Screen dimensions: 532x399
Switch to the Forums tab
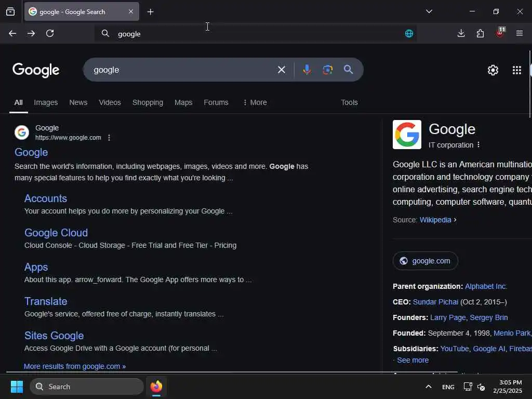click(216, 102)
